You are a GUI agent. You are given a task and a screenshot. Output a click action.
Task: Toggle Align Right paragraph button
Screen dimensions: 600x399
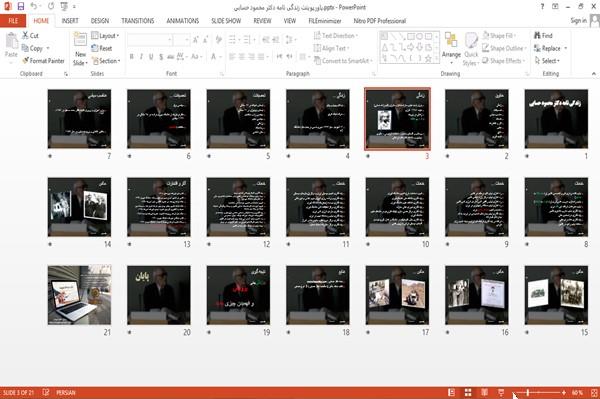251,57
